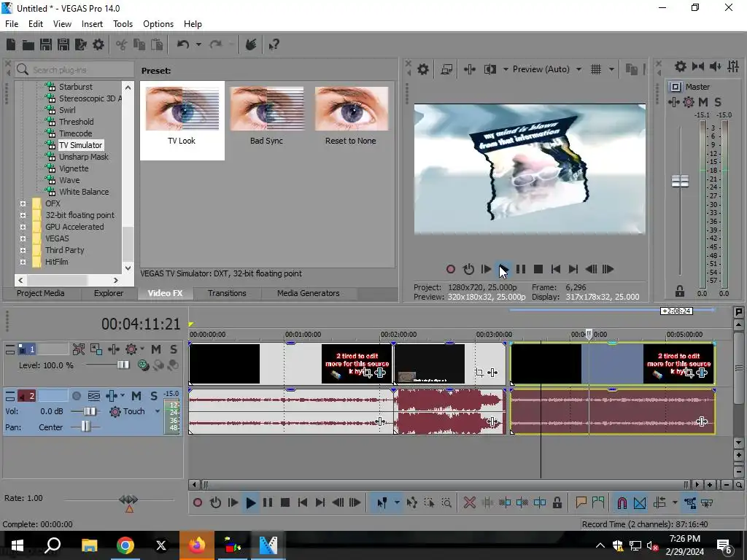Screen dimensions: 747x560
Task: Adjust audio track 2 Pan slider
Action: tap(85, 427)
